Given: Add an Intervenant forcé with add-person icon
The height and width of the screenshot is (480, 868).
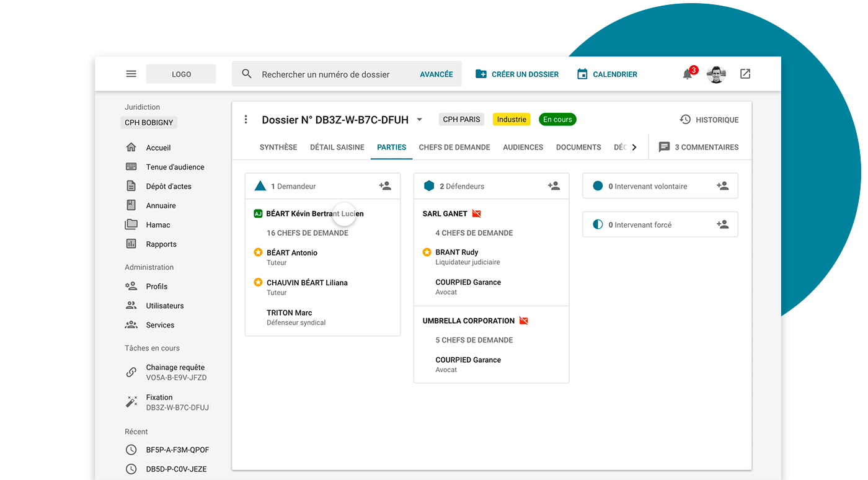Looking at the screenshot, I should 722,224.
